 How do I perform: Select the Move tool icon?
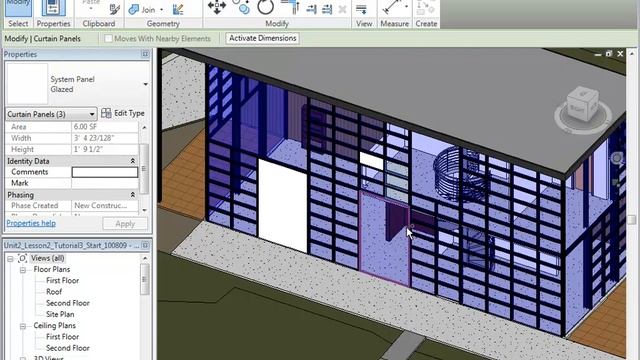point(217,7)
